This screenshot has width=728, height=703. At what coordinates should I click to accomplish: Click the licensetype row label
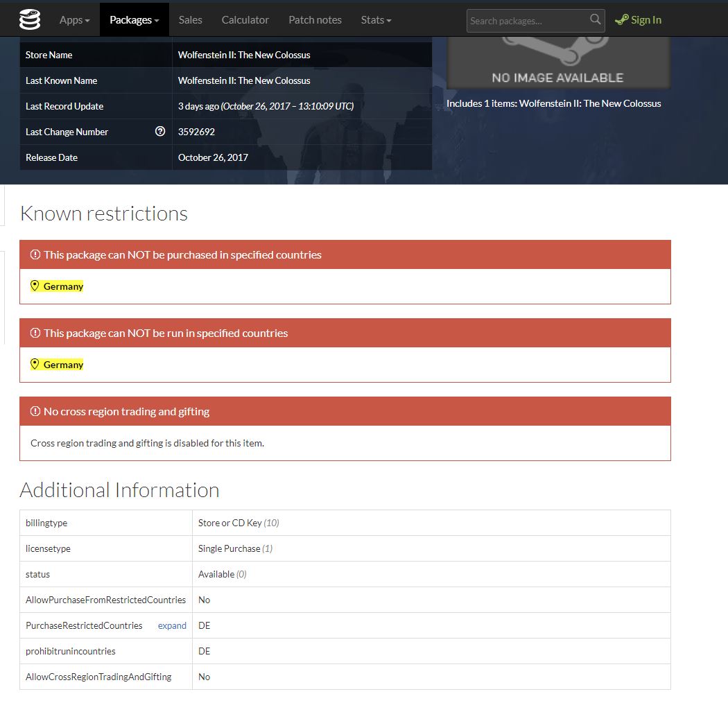coord(48,548)
